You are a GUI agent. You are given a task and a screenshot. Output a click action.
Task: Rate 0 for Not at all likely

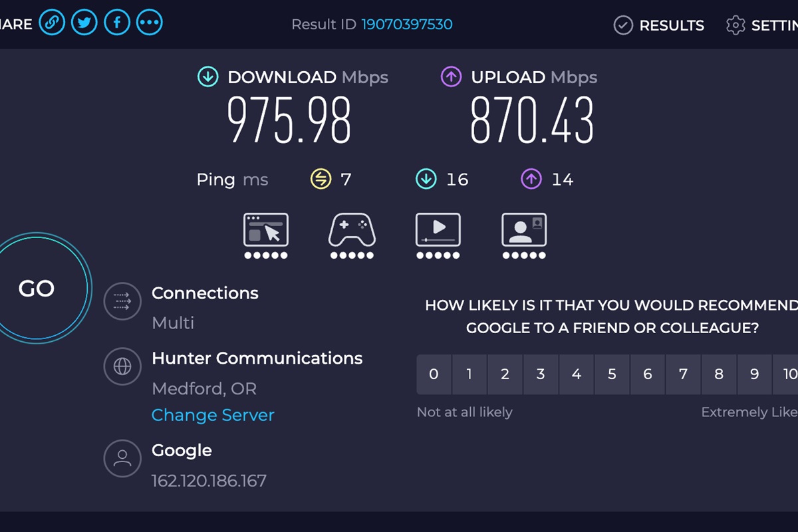[x=434, y=374]
